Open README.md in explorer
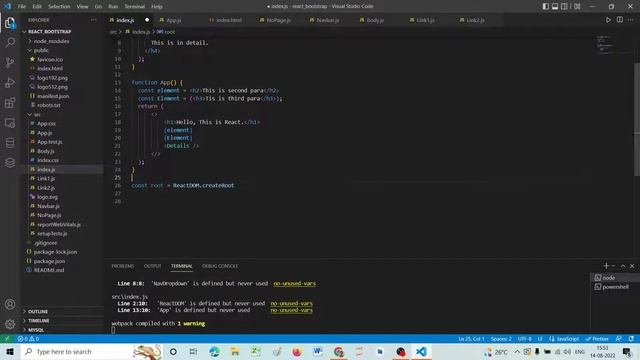640x360 pixels. (x=49, y=270)
